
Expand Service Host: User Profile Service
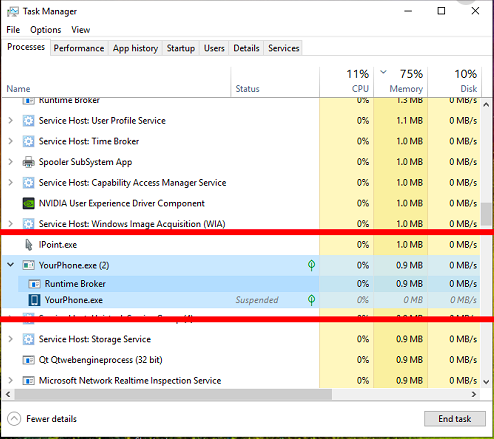pyautogui.click(x=10, y=120)
